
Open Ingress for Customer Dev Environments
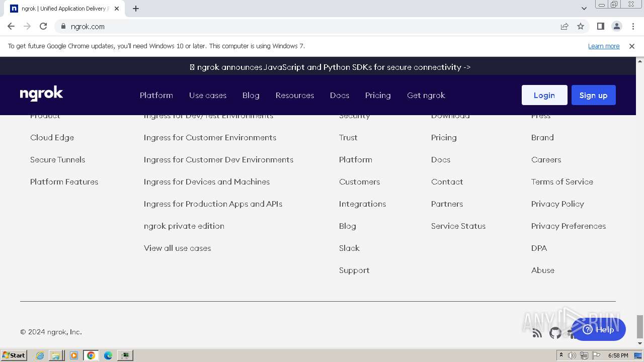218,159
